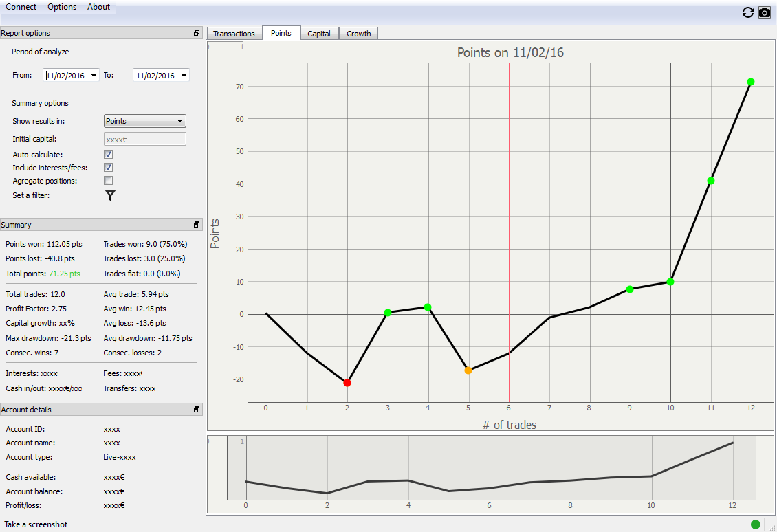Viewport: 777px width, 532px height.
Task: Click the filter funnel icon
Action: pyautogui.click(x=110, y=195)
